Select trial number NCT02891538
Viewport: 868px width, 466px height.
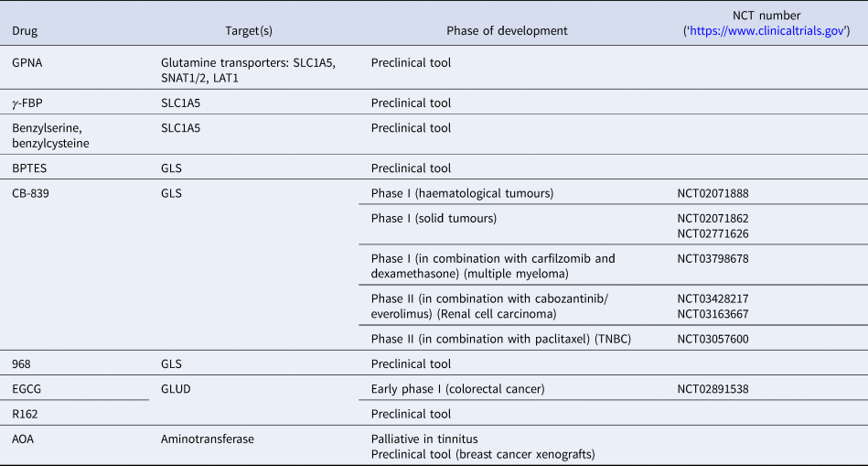713,389
